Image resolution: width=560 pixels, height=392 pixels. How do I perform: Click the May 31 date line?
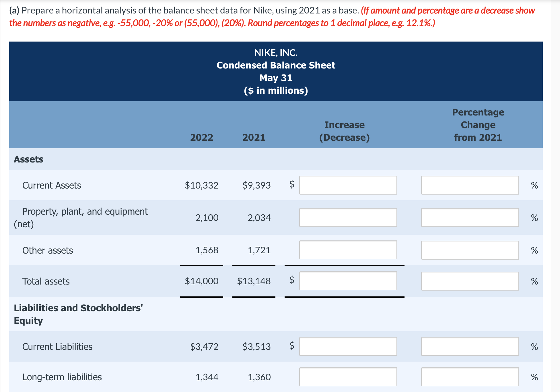click(x=276, y=78)
